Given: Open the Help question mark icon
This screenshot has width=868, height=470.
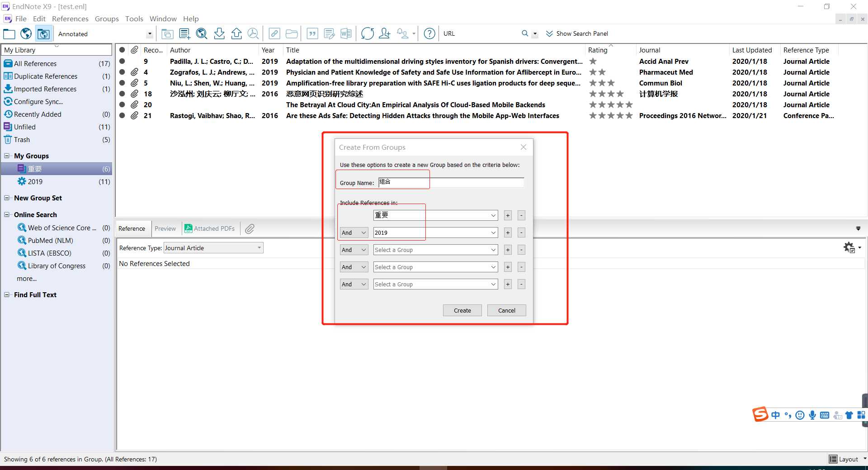Looking at the screenshot, I should click(x=429, y=33).
